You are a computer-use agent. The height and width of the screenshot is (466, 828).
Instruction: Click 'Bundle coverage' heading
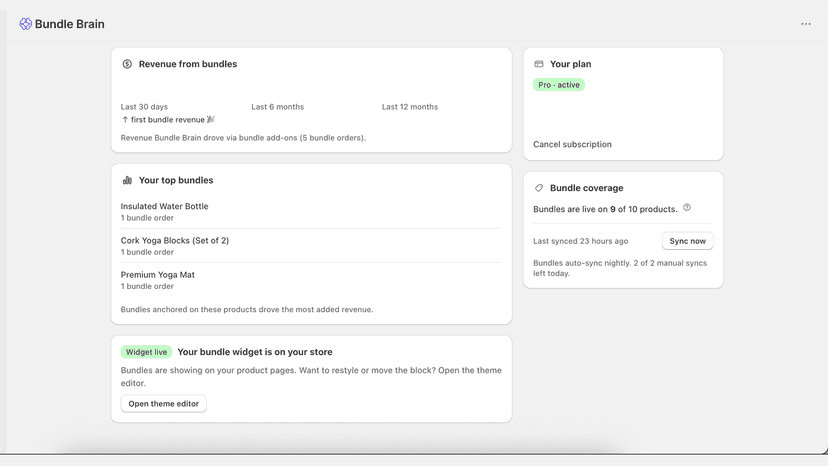[x=587, y=188]
